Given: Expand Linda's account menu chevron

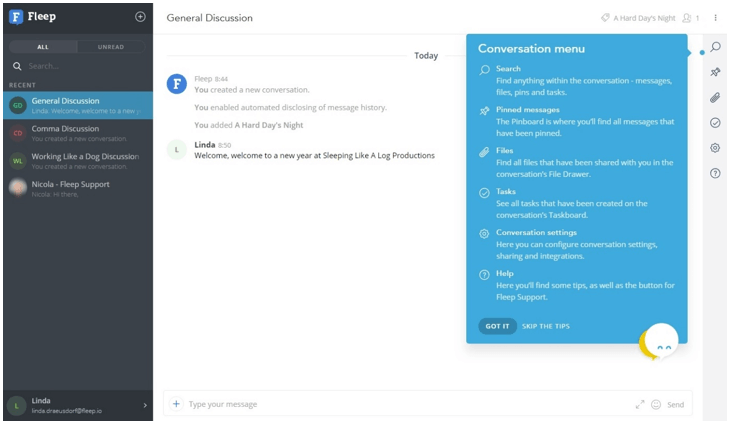Looking at the screenshot, I should tap(145, 405).
